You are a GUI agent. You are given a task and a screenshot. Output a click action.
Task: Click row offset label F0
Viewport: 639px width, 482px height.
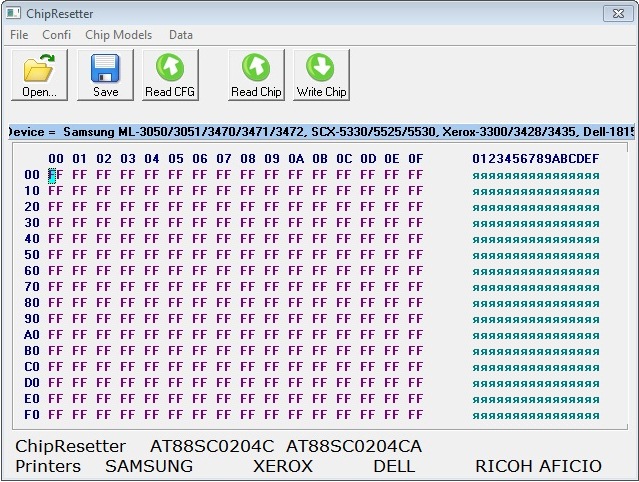pos(31,415)
